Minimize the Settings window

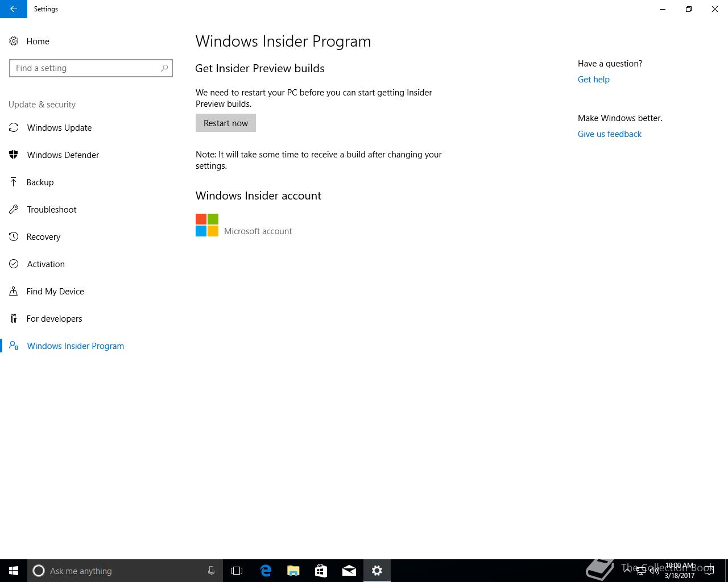tap(663, 9)
